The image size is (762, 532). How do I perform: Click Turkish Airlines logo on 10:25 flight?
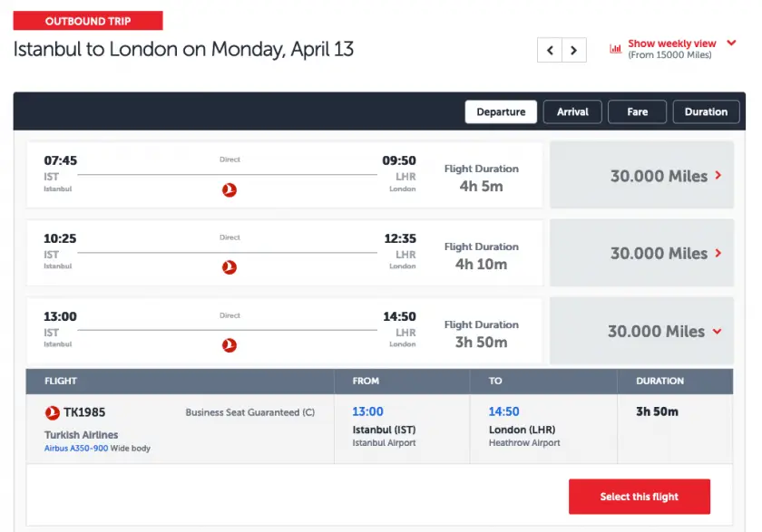(x=230, y=267)
